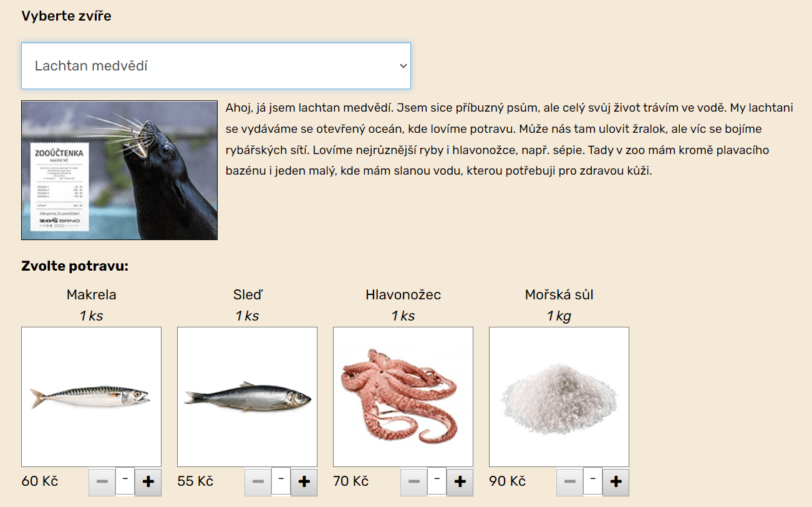Click the 1 kg unit text
This screenshot has height=507, width=812.
point(559,316)
